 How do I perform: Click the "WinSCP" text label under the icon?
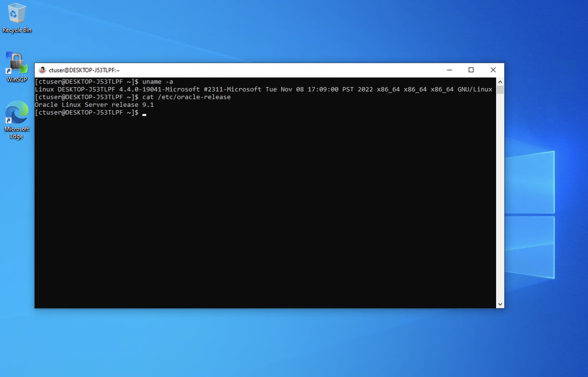[17, 79]
